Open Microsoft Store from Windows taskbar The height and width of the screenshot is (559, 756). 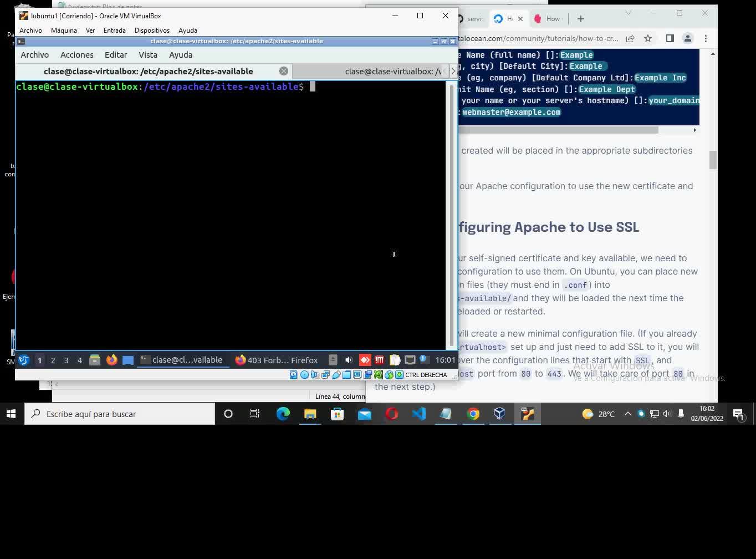tap(337, 414)
